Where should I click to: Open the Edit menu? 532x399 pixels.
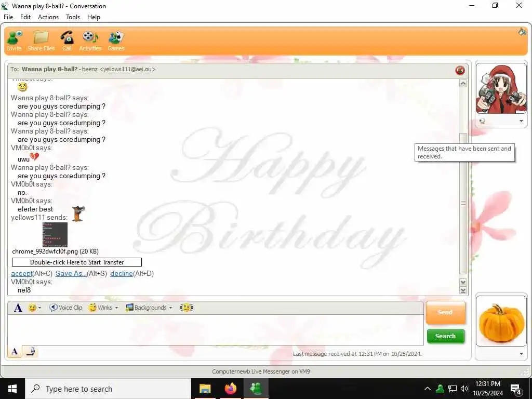(x=25, y=17)
